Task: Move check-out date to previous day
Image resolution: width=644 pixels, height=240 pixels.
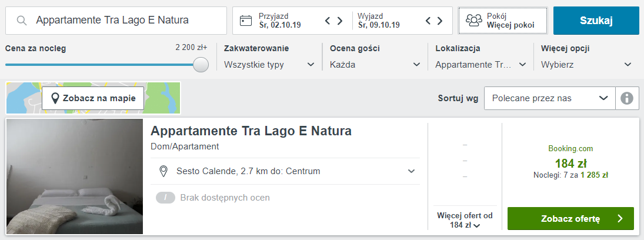Action: (428, 21)
